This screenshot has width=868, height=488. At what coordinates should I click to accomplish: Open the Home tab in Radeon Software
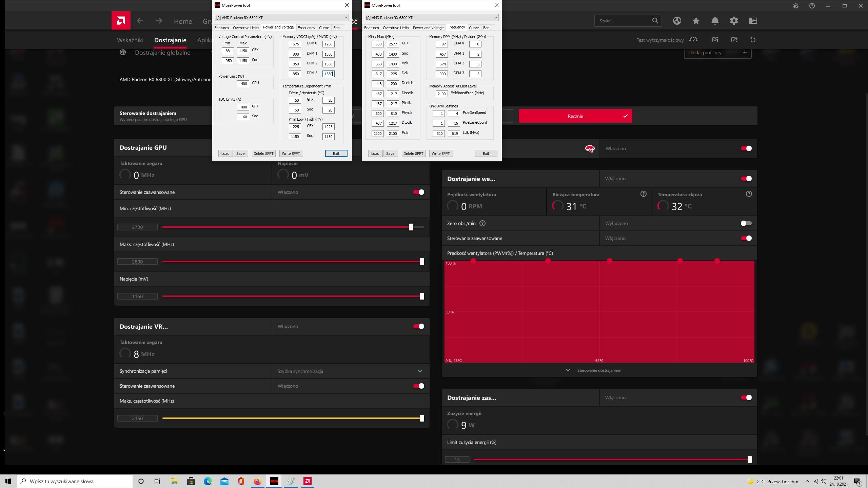pos(183,21)
